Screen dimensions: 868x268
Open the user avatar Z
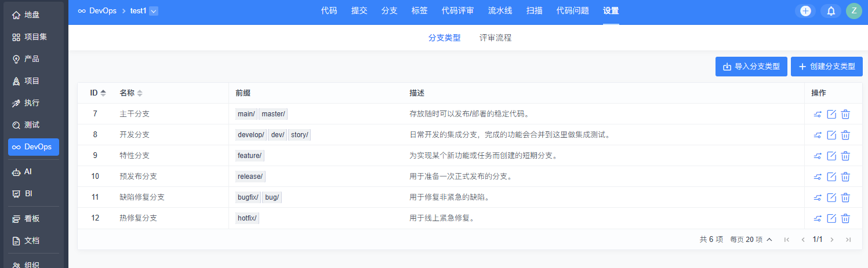[x=854, y=11]
